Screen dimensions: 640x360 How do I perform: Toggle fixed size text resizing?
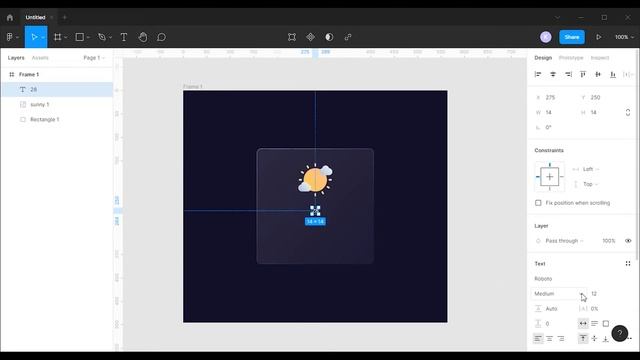point(606,323)
